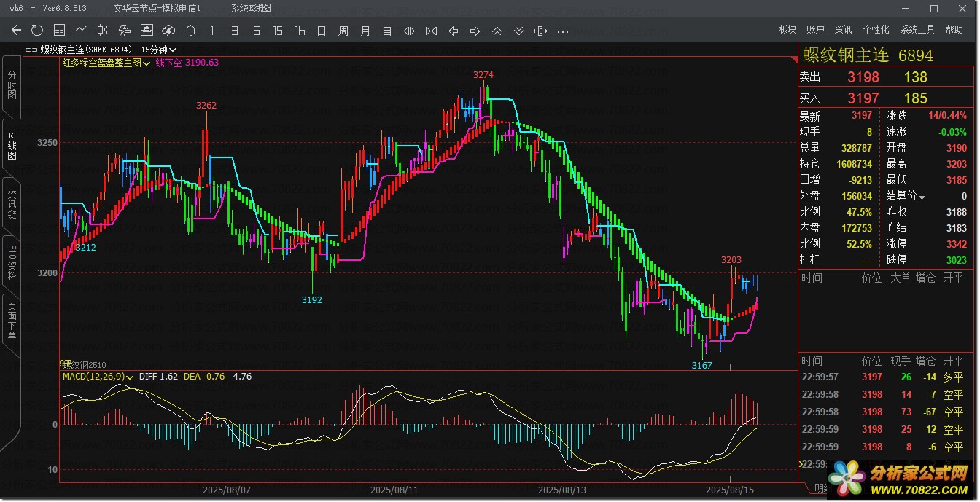Click the 3167 low price label

[x=701, y=365]
